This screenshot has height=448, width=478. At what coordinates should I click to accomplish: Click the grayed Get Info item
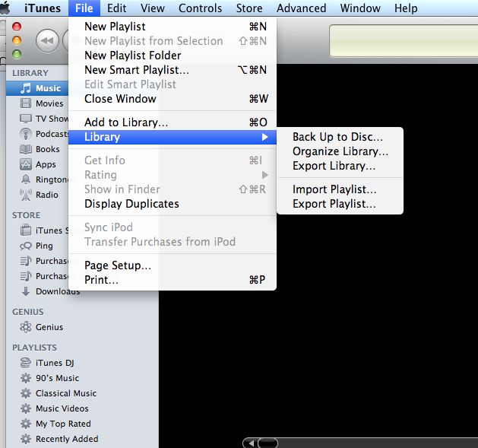(x=173, y=160)
